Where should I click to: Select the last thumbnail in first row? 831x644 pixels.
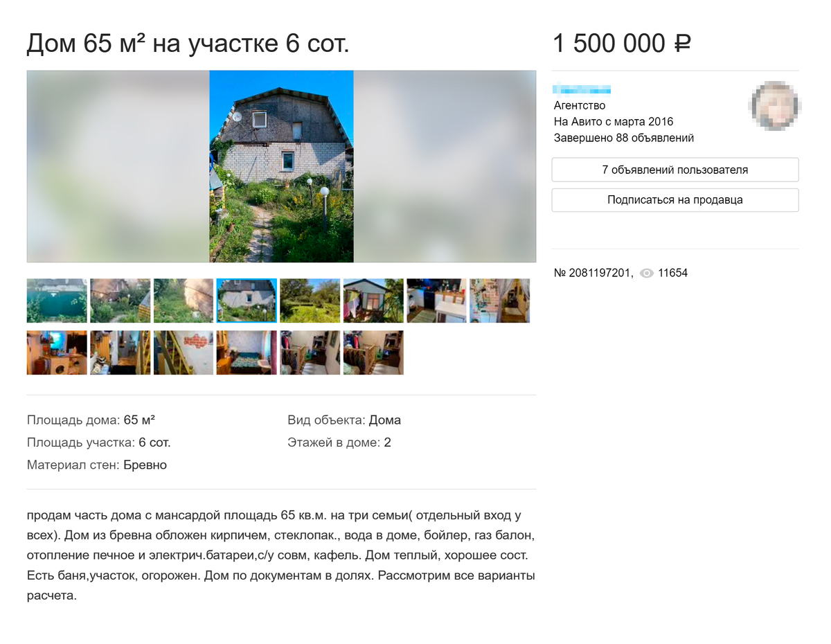tap(500, 301)
